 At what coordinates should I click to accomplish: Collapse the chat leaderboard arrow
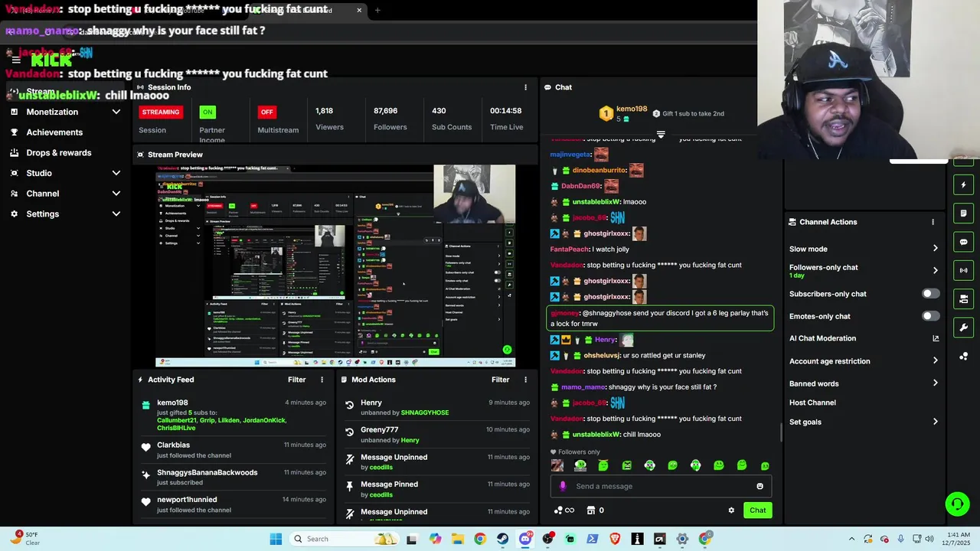pos(661,134)
